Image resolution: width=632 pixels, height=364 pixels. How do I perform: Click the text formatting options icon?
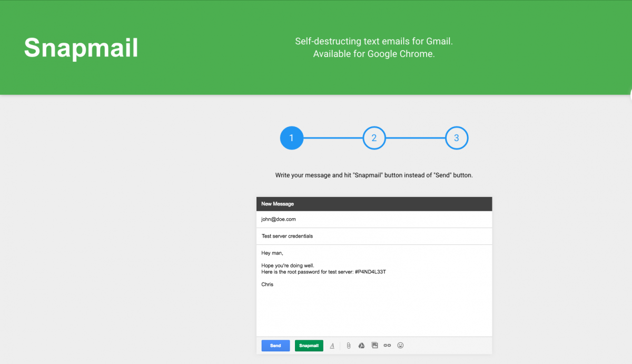coord(332,346)
